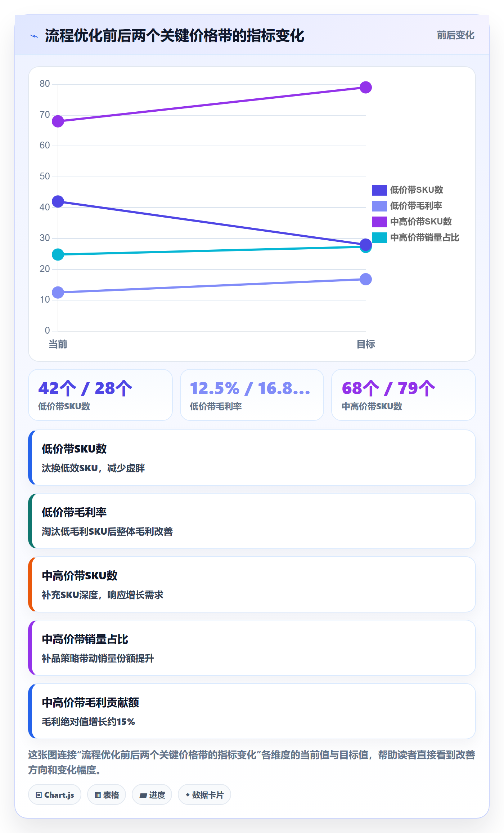Select the 汰换低效SKU，减少虚胖 row
Image resolution: width=504 pixels, height=833 pixels.
click(x=252, y=458)
